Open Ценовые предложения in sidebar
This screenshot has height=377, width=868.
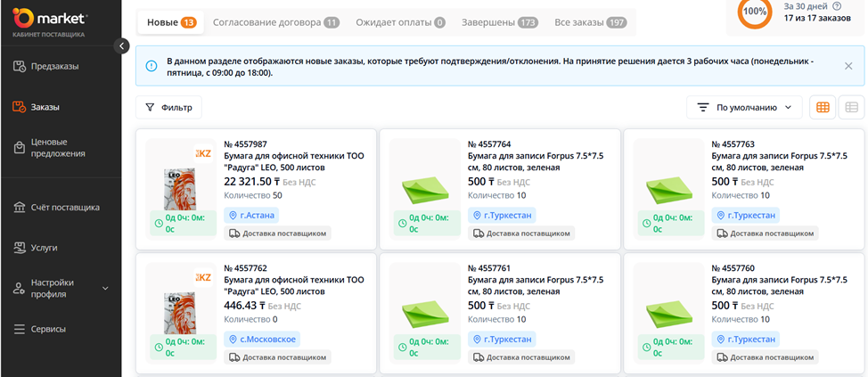click(x=58, y=147)
